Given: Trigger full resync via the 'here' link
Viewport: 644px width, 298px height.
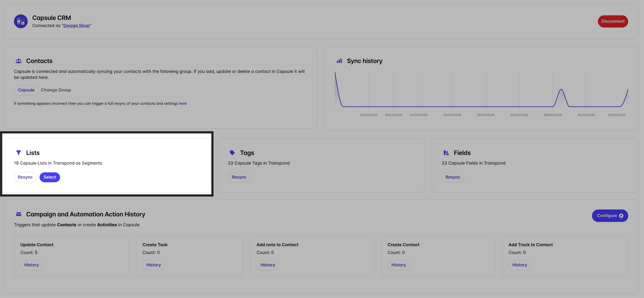Looking at the screenshot, I should (x=183, y=104).
